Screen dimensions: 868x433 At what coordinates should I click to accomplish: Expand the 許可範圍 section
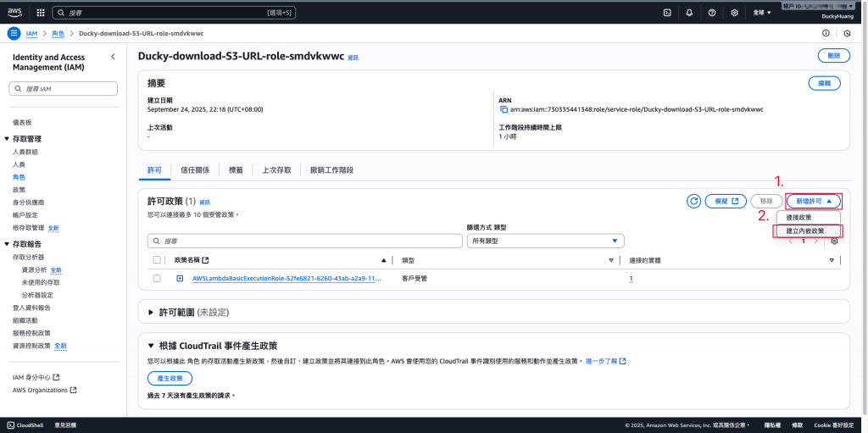(151, 313)
